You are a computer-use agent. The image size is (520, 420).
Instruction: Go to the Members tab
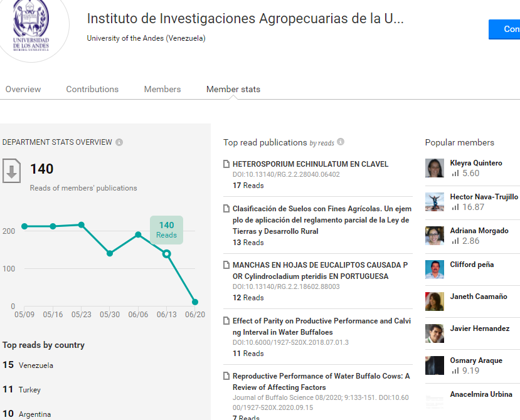162,89
